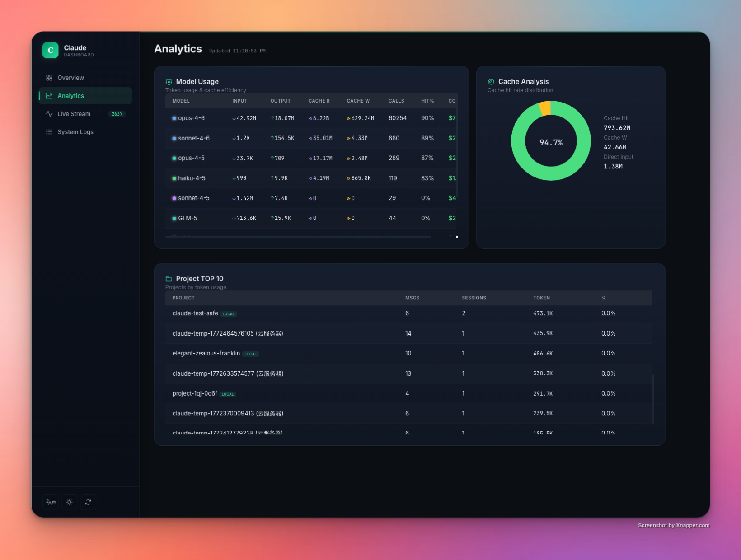Click the blue dot beside opus-4-6
This screenshot has width=741, height=560.
[x=174, y=118]
